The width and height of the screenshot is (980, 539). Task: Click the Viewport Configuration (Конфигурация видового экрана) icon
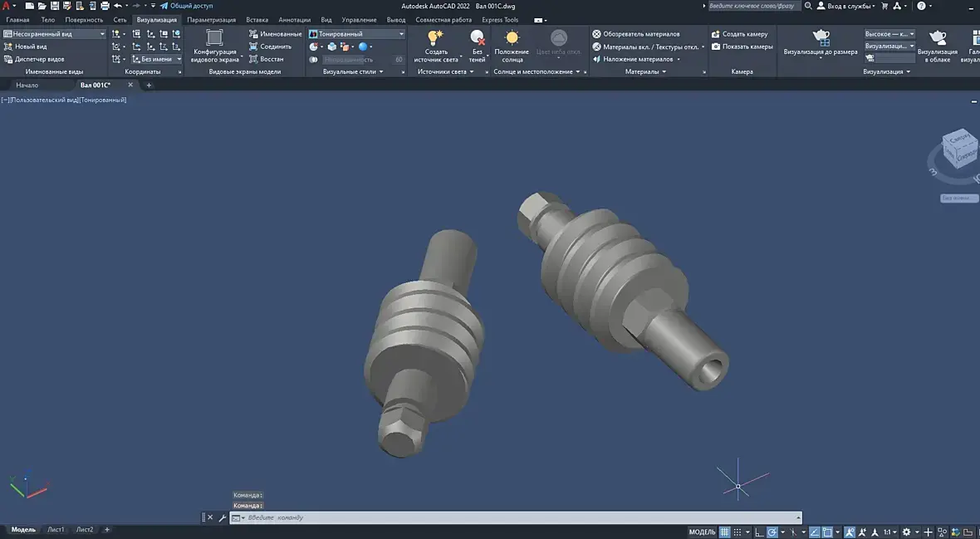[x=214, y=38]
